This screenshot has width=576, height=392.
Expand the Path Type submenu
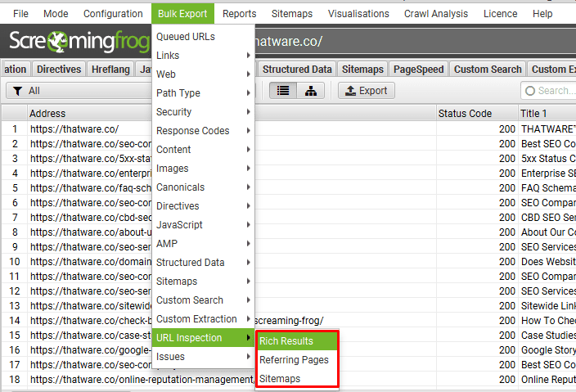(x=203, y=93)
